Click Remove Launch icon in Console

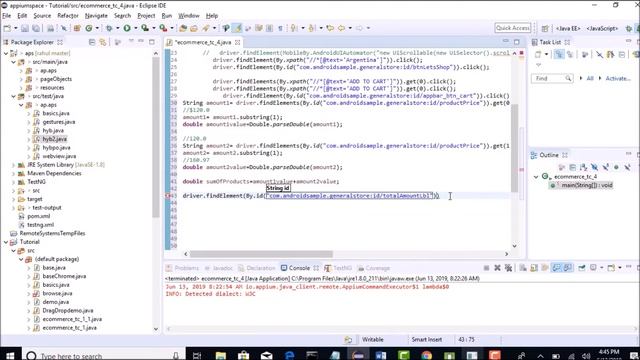pyautogui.click(x=497, y=268)
